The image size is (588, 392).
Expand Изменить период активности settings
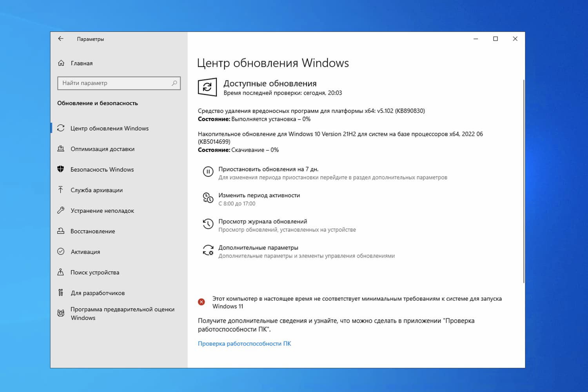(x=259, y=195)
